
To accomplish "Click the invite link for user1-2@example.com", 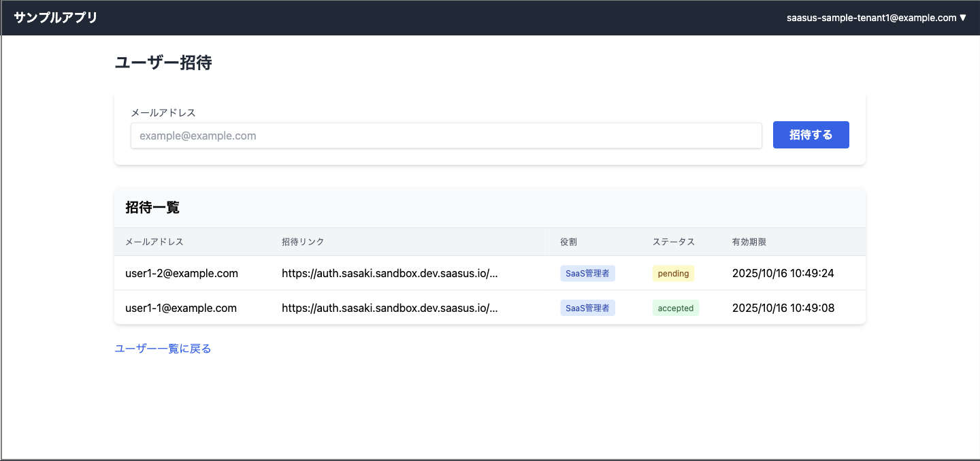I will point(390,273).
